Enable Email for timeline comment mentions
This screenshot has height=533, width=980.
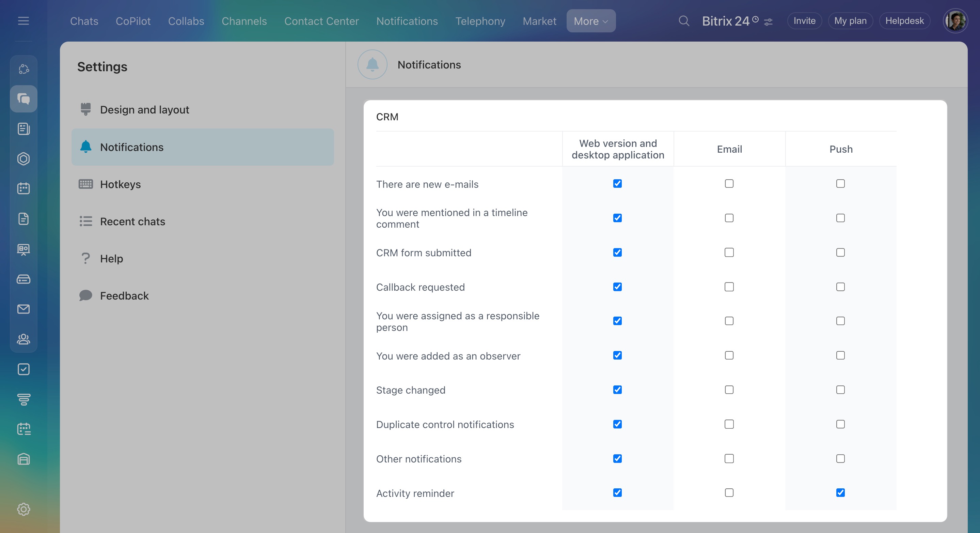pos(729,218)
